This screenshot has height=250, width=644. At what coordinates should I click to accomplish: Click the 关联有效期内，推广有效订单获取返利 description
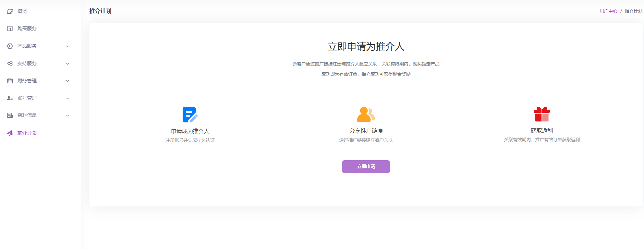tap(542, 140)
